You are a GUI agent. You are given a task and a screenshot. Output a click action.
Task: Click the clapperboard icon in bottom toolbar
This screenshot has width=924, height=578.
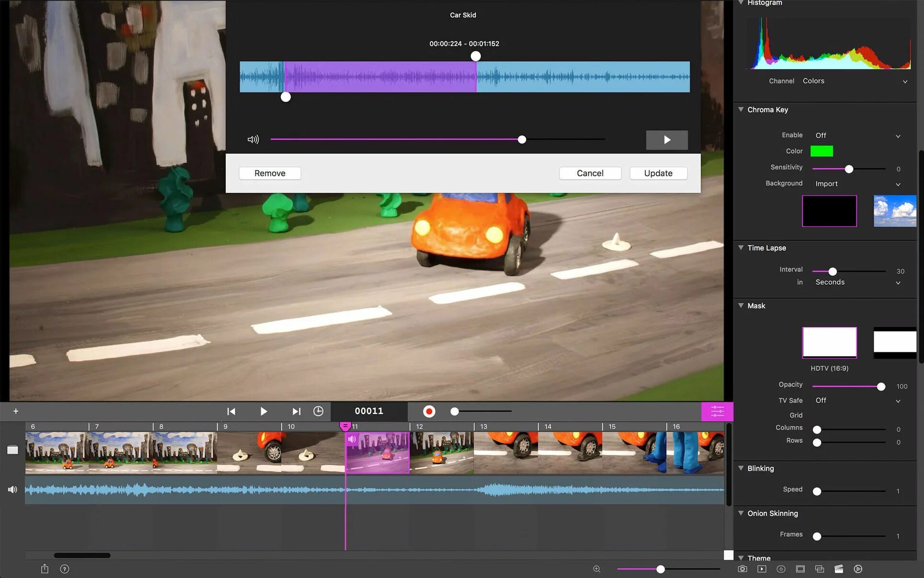pos(838,569)
